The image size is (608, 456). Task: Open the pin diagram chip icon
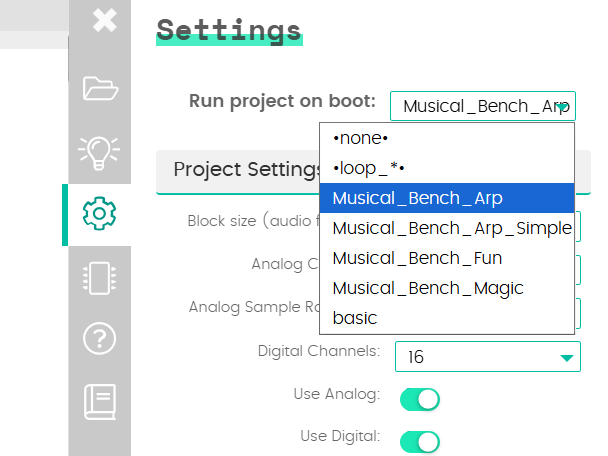coord(100,278)
